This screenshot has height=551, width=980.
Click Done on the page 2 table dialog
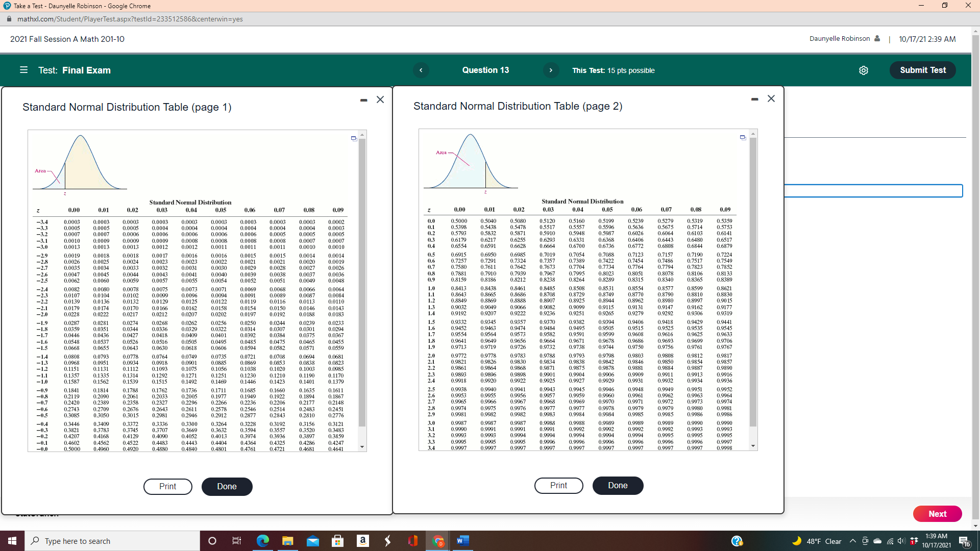coord(618,485)
